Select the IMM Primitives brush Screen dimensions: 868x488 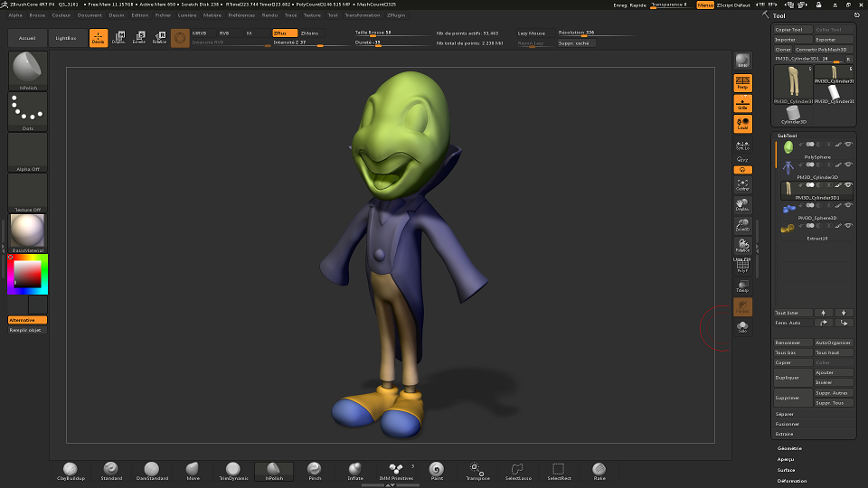pyautogui.click(x=396, y=472)
